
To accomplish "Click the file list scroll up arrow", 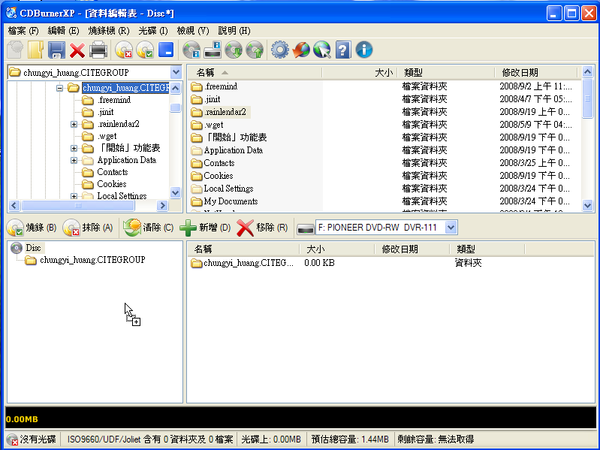I will [588, 72].
